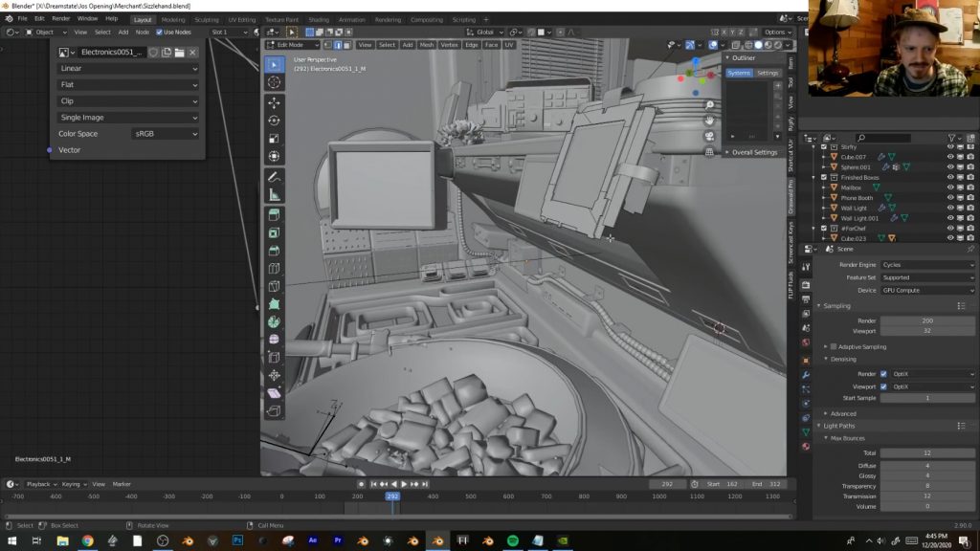Open the Modifier properties wrench tab
This screenshot has width=980, height=551.
pyautogui.click(x=806, y=375)
